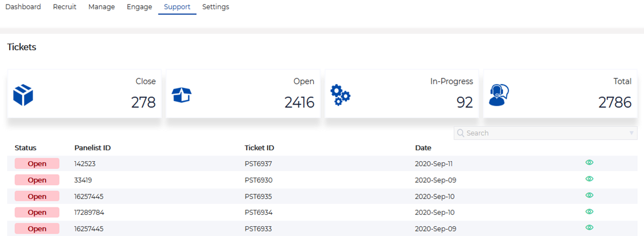The height and width of the screenshot is (236, 644).
Task: Click the gears icon on In-Progress card
Action: coord(341,95)
